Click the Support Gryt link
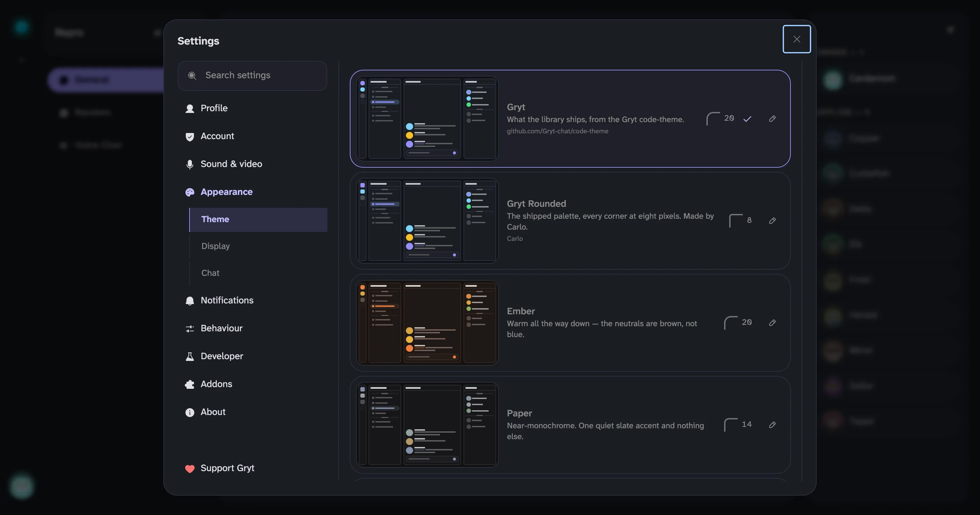 252,468
